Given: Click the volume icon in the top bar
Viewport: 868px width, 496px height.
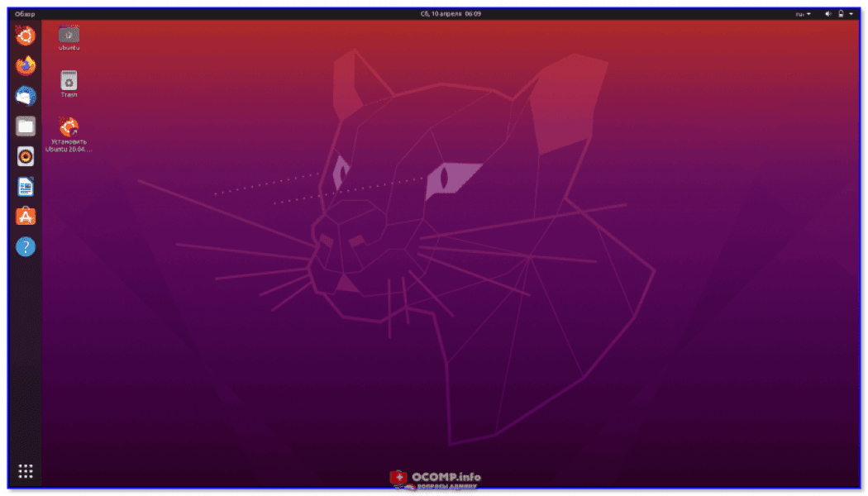Looking at the screenshot, I should pyautogui.click(x=830, y=13).
